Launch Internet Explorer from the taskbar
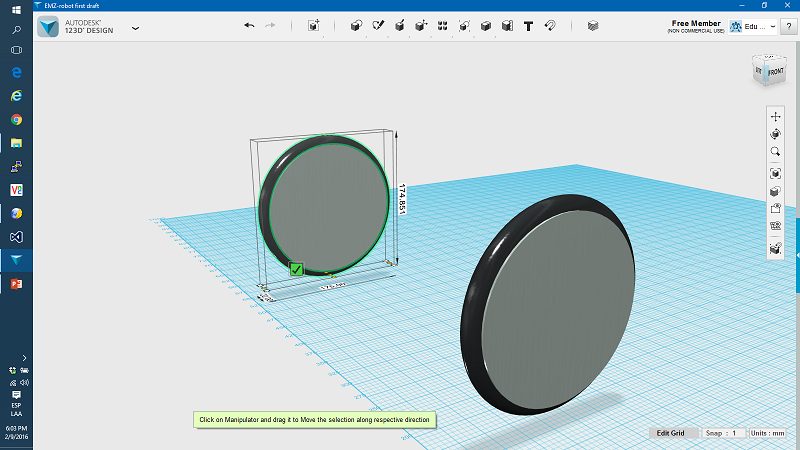 coord(16,96)
